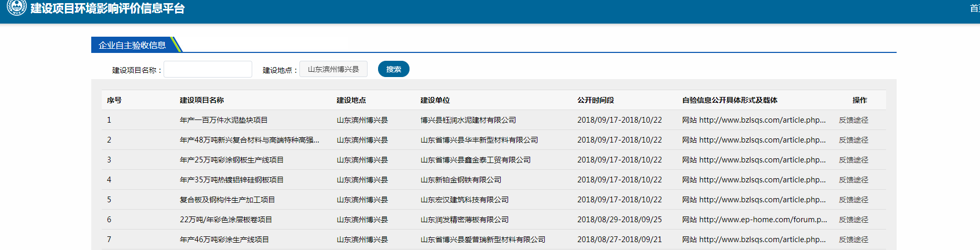Click the 操作 column header

[860, 100]
